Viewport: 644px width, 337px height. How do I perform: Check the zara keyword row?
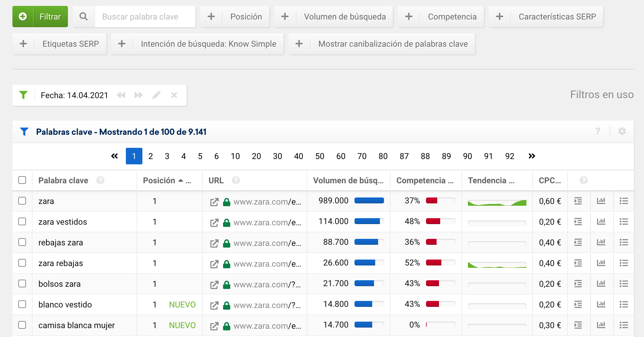click(x=22, y=201)
